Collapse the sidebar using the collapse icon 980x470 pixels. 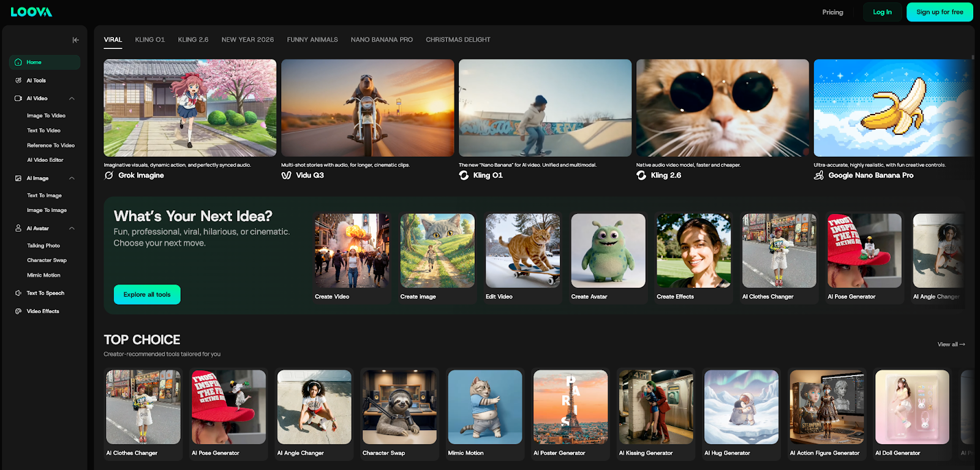pyautogui.click(x=75, y=40)
